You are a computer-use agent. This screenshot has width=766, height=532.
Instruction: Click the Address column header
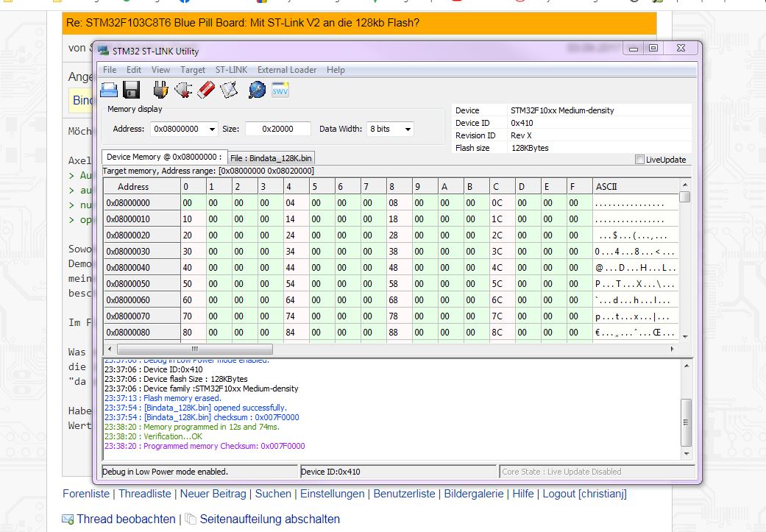tap(142, 186)
